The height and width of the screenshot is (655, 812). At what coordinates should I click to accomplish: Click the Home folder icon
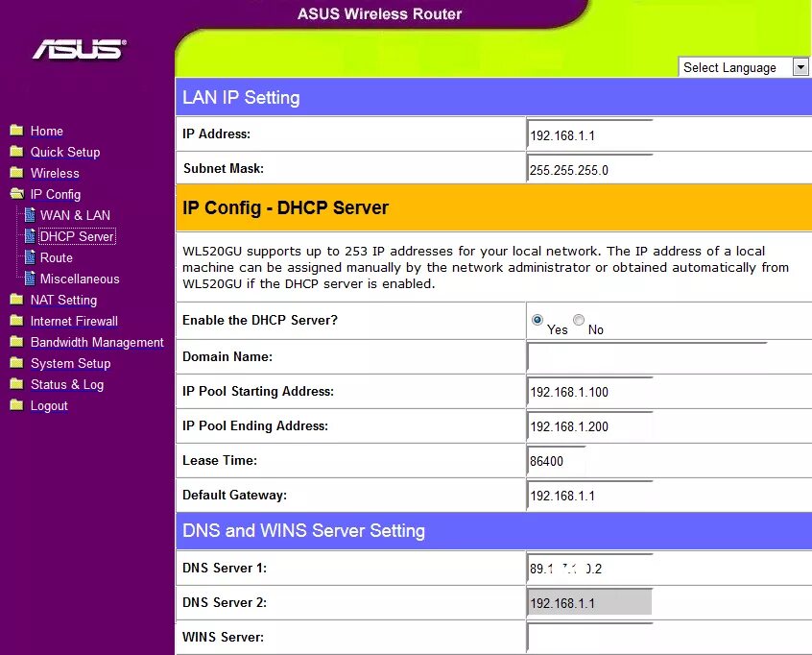point(16,130)
